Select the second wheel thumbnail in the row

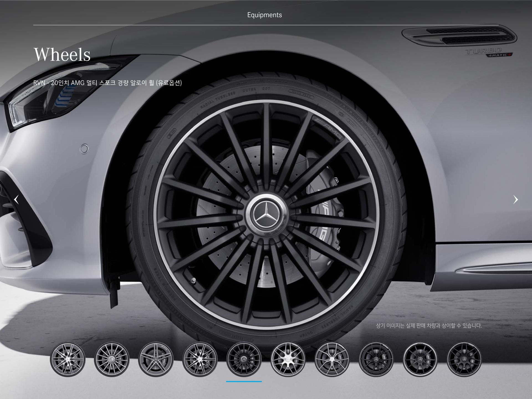pyautogui.click(x=112, y=359)
